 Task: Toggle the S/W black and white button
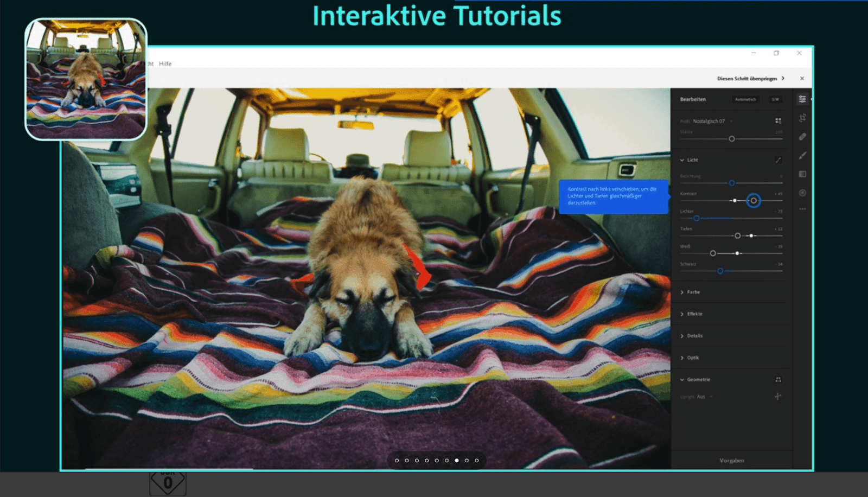click(775, 99)
